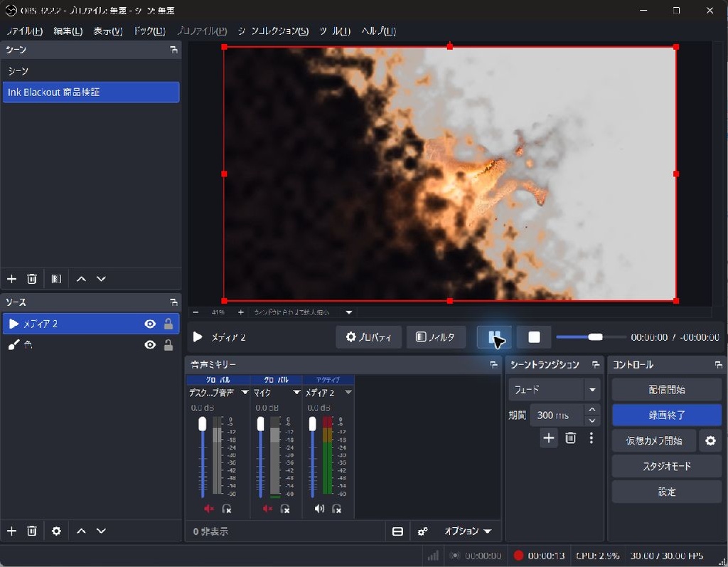
Task: Open メディア 2 mixer channel dropdown arrow
Action: (x=348, y=393)
